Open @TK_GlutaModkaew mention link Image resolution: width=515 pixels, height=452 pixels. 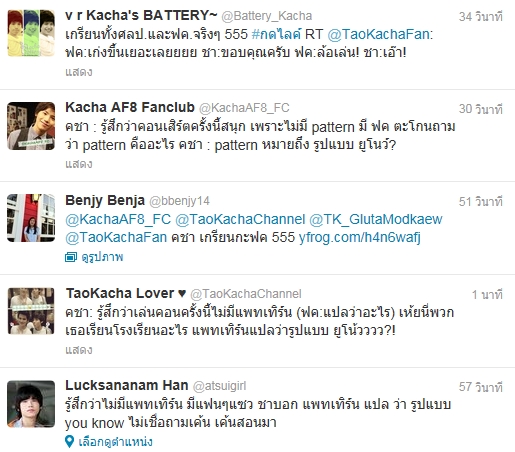(x=376, y=219)
